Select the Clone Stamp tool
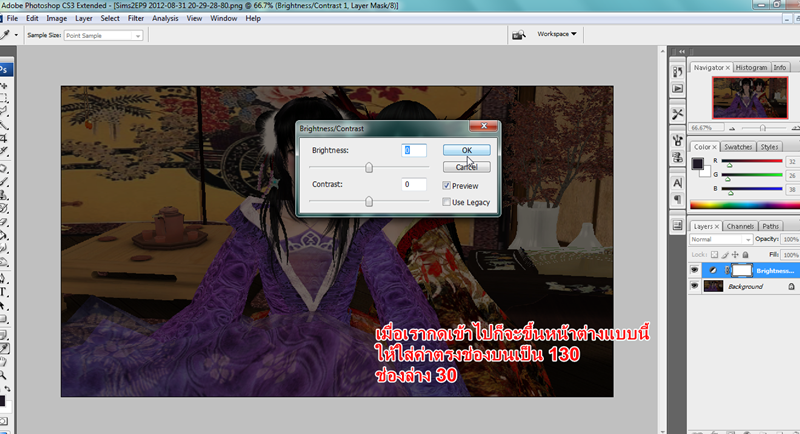Screen dimensions: 800x434 pos(3,195)
